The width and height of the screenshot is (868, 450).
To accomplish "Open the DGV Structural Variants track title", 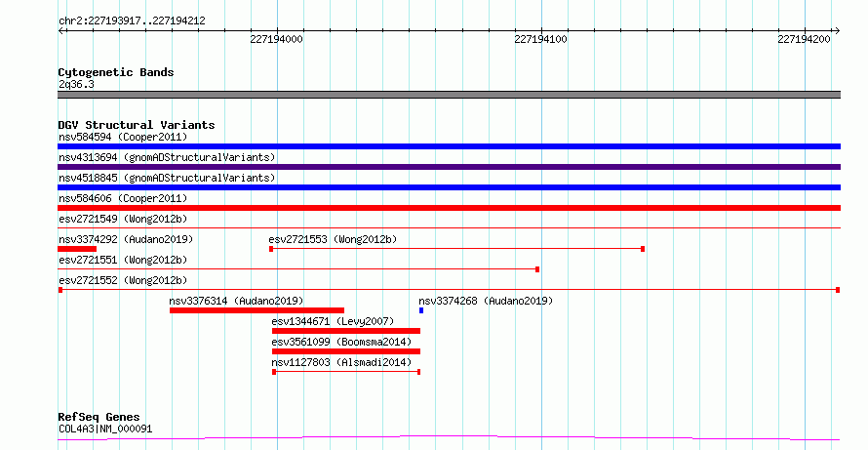I will tap(137, 125).
